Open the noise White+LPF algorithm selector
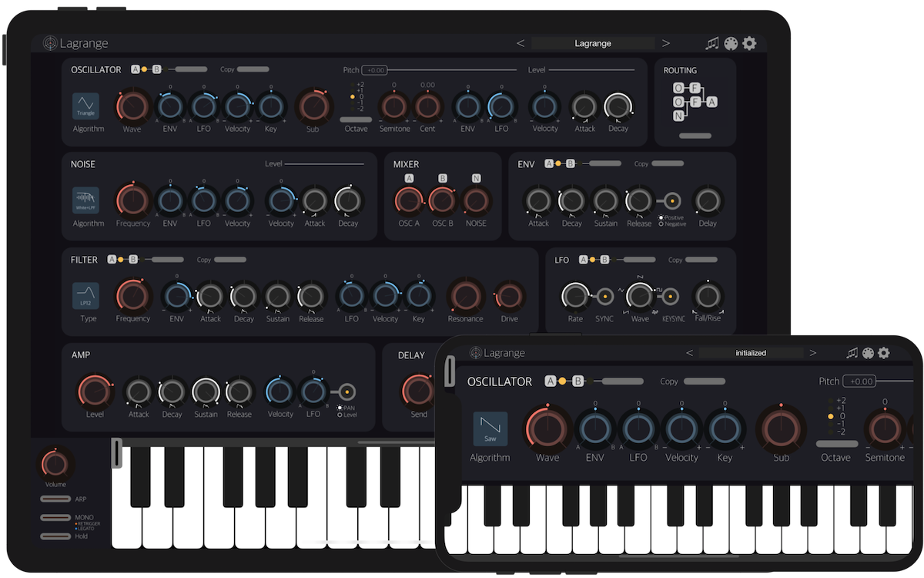Screen dimensions: 924x578 point(86,200)
